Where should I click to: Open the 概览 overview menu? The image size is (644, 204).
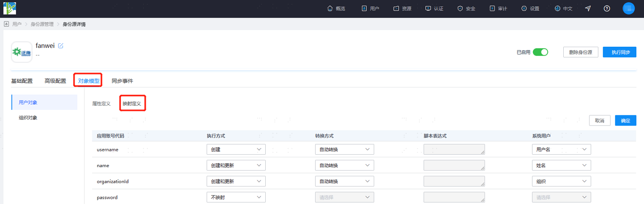pyautogui.click(x=336, y=9)
